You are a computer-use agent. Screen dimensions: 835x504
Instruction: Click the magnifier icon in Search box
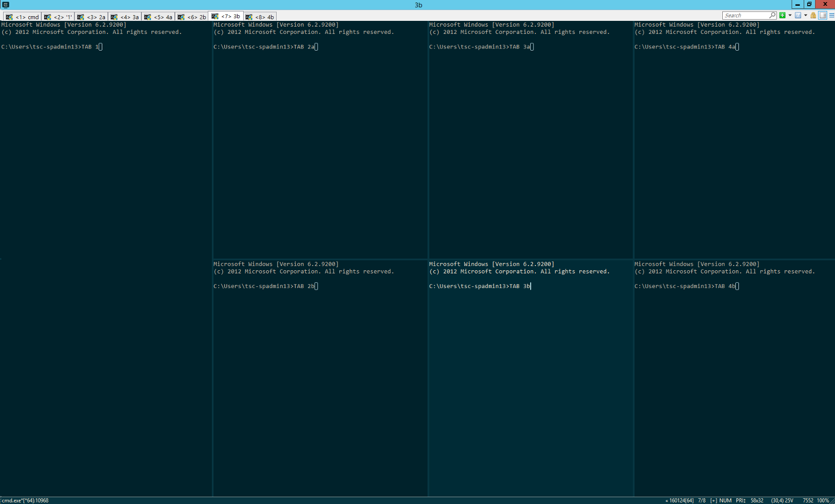pyautogui.click(x=772, y=16)
